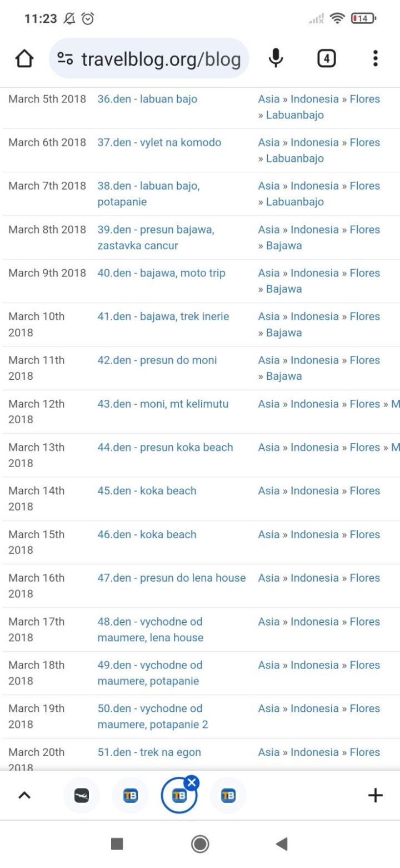Open '47.den - presun do lena house'
400x868 pixels.
click(171, 578)
